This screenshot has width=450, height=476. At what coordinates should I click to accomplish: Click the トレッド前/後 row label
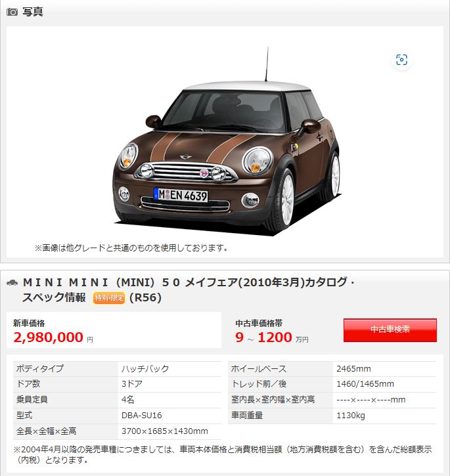[x=259, y=383]
